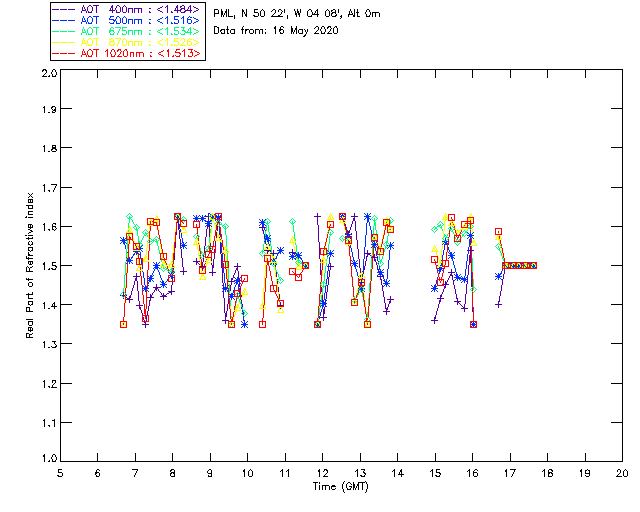Click the red AOT 1020nm legend entry
640x512 pixels.
coord(128,53)
